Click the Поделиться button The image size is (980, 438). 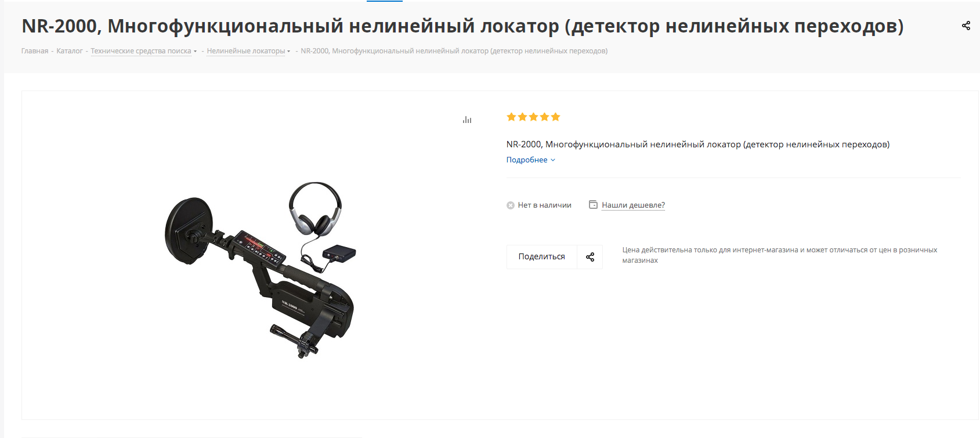click(542, 257)
